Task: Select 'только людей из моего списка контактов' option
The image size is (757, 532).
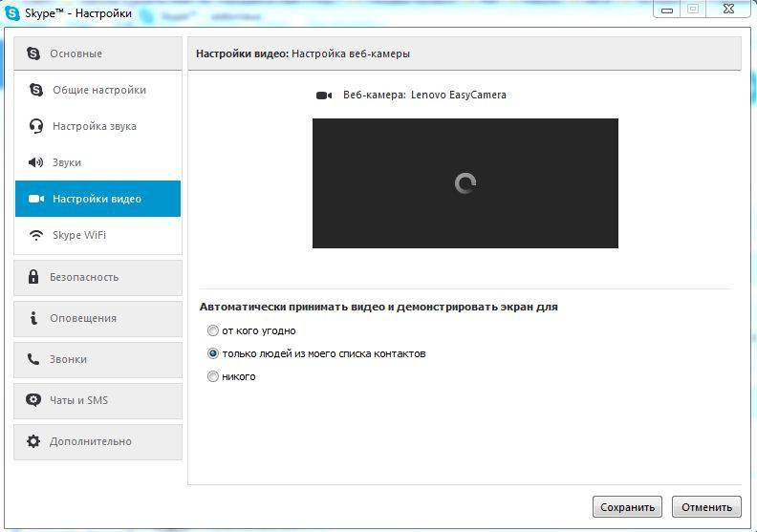Action: coord(213,353)
